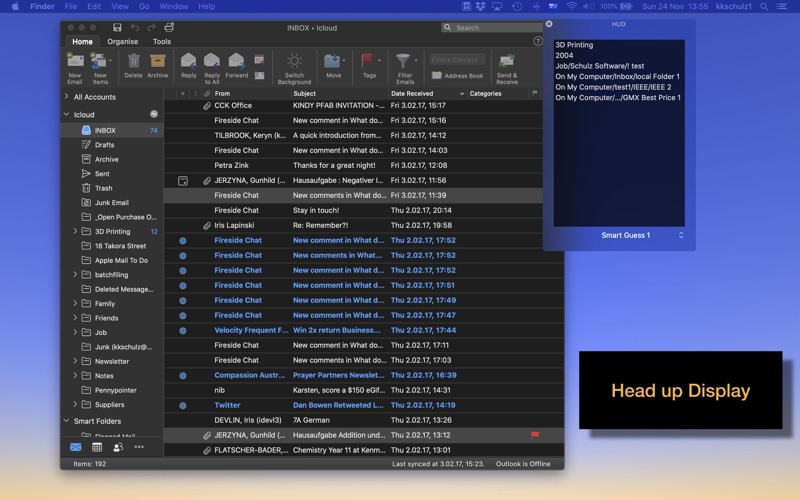
Task: Click the Archive box icon in ribbon
Action: 158,61
